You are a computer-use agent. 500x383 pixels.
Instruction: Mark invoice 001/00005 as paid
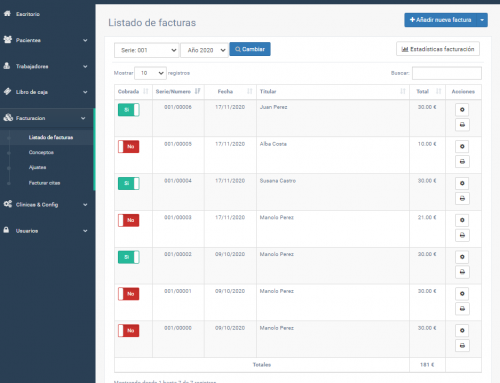tap(129, 146)
